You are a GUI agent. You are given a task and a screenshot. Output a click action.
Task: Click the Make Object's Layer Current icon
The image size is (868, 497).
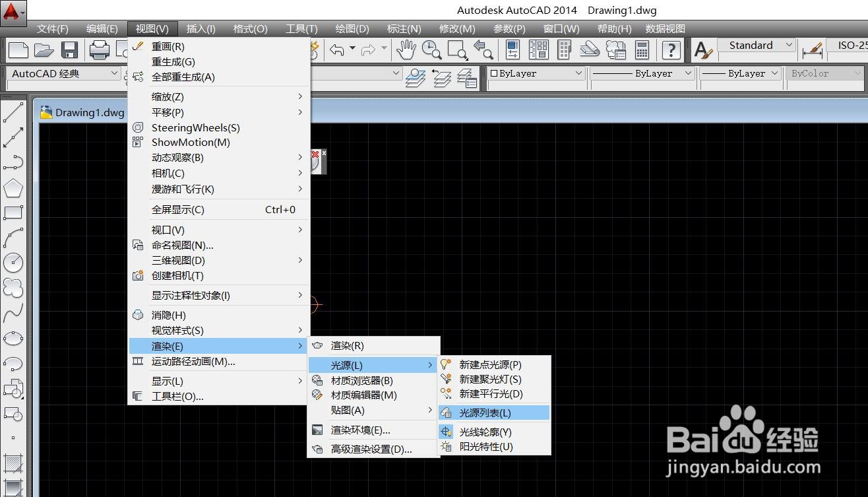tap(416, 78)
